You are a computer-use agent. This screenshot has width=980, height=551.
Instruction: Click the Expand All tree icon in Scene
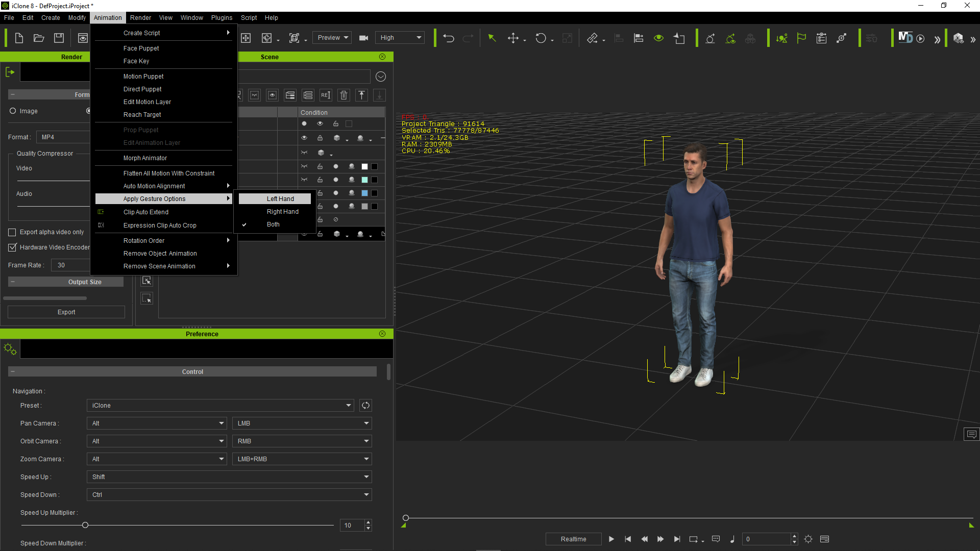pos(290,95)
